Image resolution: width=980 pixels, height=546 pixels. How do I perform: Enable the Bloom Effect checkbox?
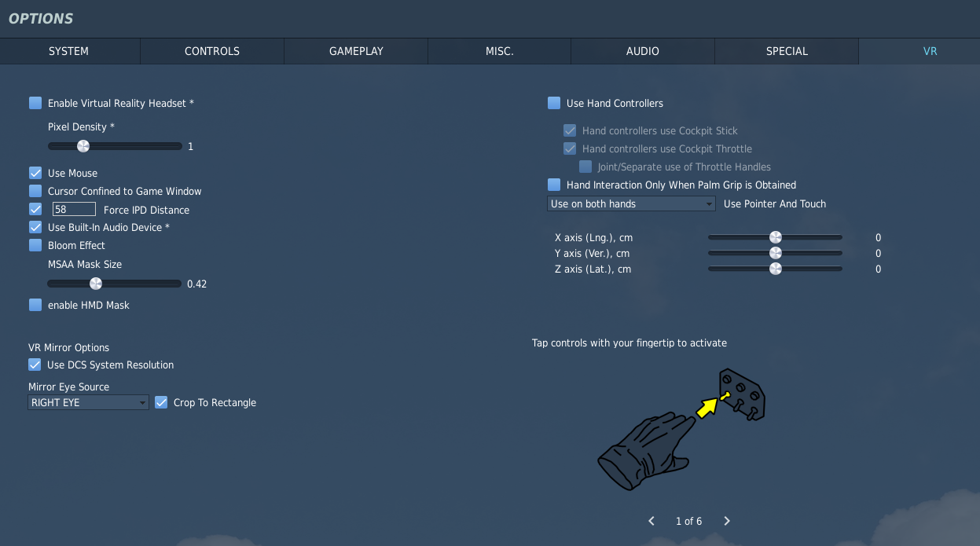(35, 245)
